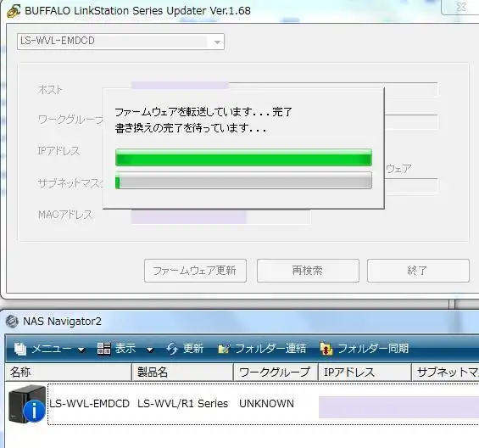Click the フォルダー連結 icon
The height and width of the screenshot is (448, 479).
pyautogui.click(x=224, y=349)
